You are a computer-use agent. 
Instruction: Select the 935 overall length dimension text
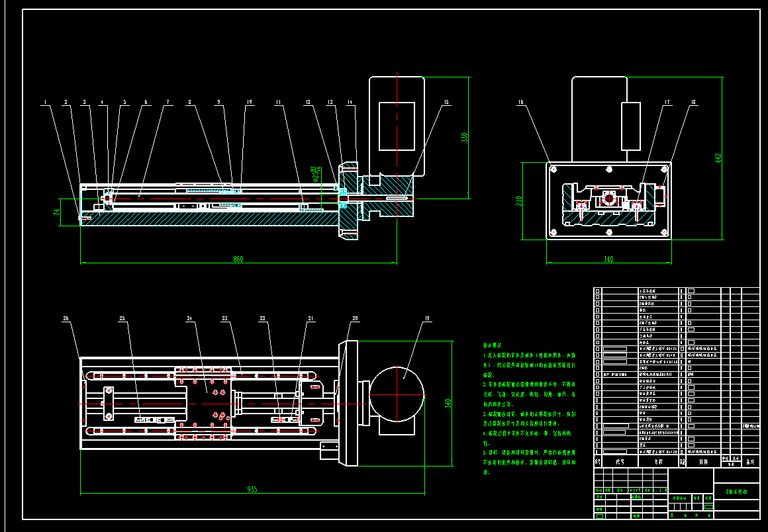(x=252, y=489)
